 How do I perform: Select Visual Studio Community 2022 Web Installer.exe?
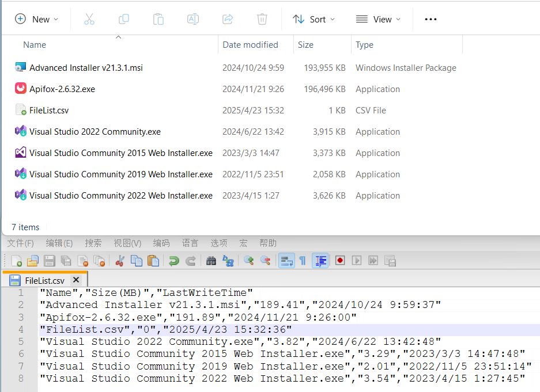pos(121,196)
